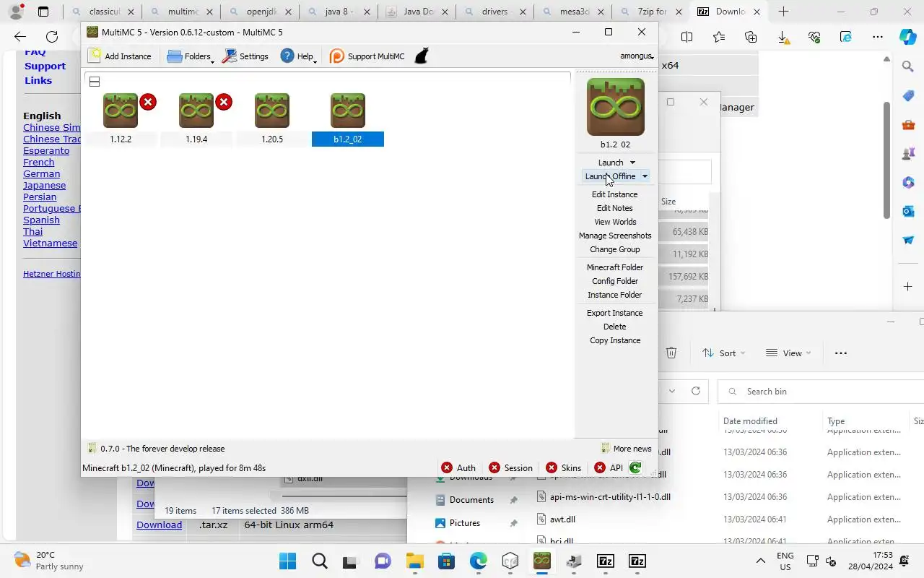This screenshot has width=924, height=578.
Task: Click the Session status indicator
Action: 510,468
